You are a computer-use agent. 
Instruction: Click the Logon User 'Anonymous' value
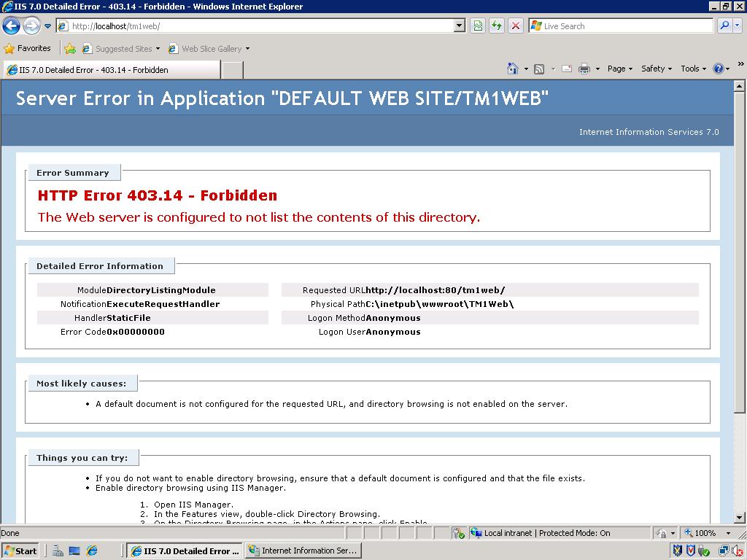(x=393, y=332)
